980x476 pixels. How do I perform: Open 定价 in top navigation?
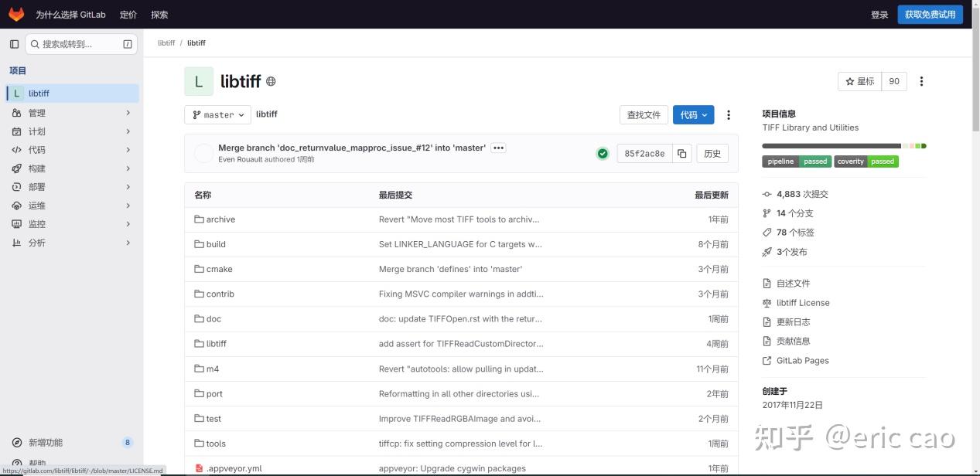(x=128, y=15)
